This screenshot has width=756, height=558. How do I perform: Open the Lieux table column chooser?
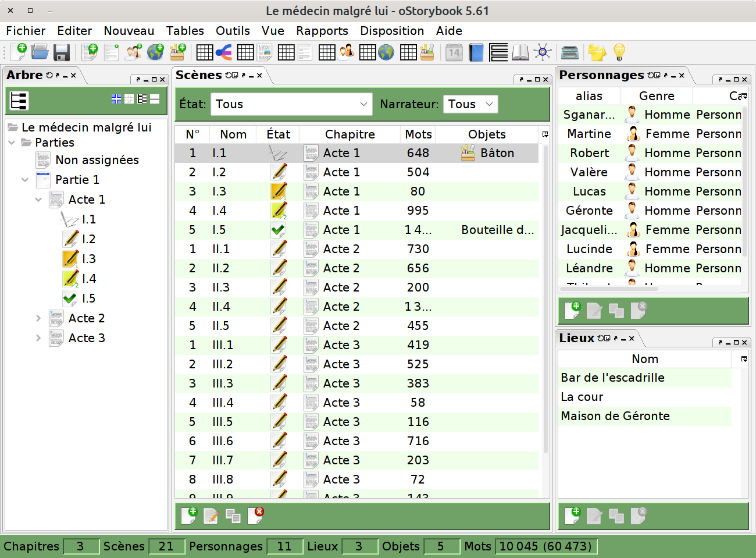tap(744, 359)
